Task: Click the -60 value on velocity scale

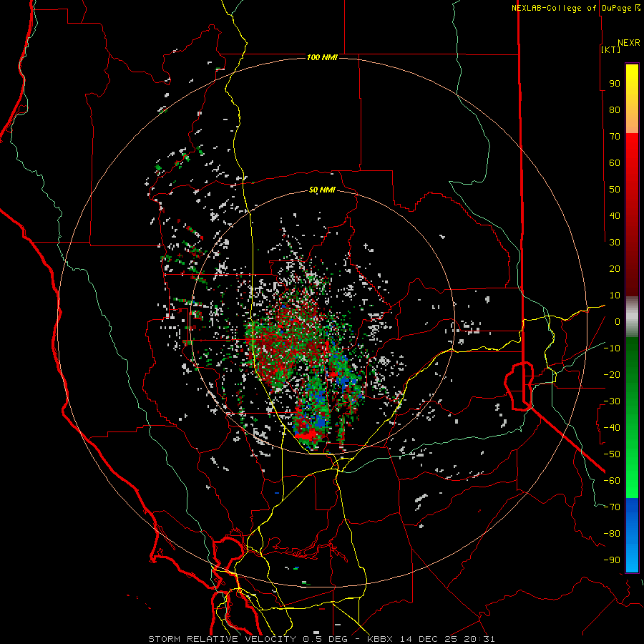Action: click(x=612, y=481)
